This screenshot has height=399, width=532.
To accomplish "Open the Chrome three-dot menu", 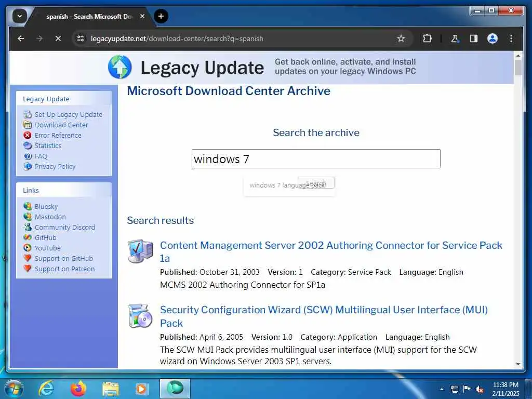I will point(511,38).
